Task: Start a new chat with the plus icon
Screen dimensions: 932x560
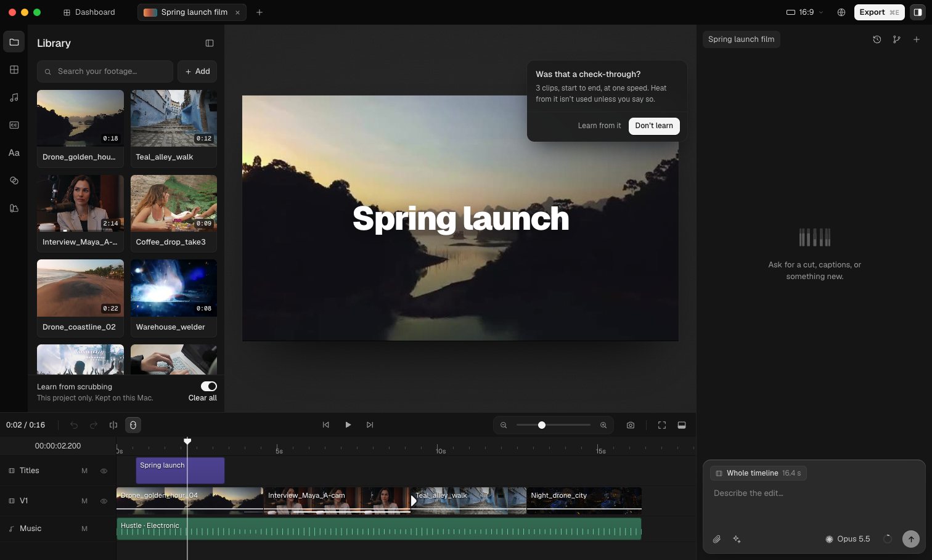Action: point(917,39)
